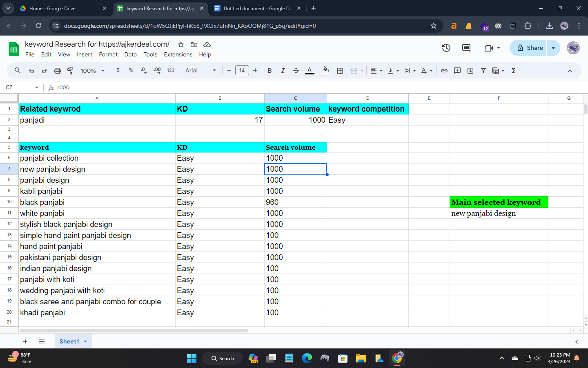Open the 100% zoom dropdown
588x368 pixels.
click(93, 71)
